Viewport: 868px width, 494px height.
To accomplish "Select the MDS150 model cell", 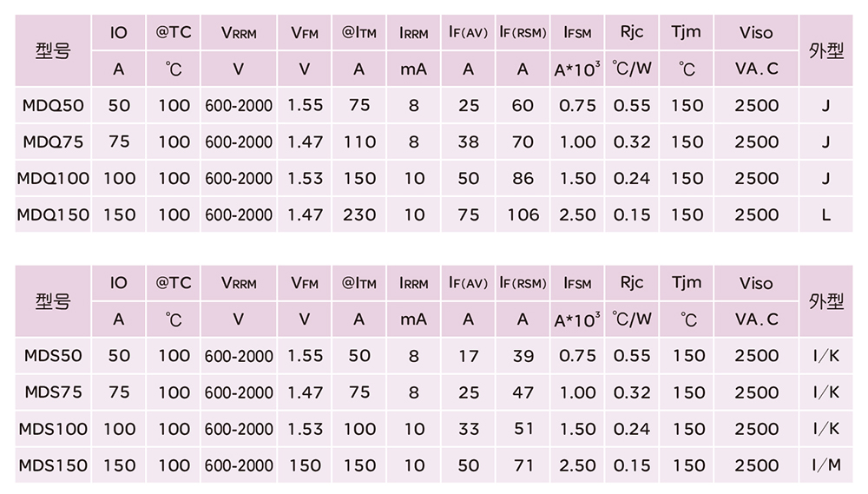I will point(53,465).
